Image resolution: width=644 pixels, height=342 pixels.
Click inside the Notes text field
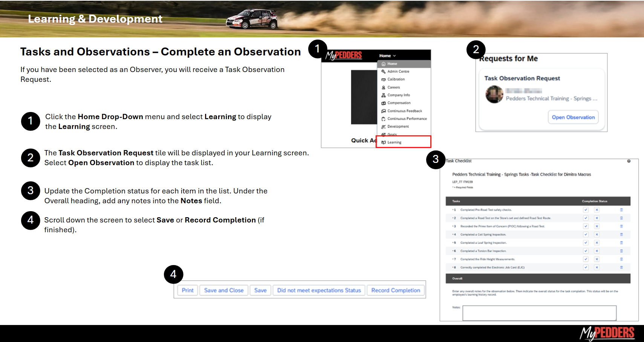pyautogui.click(x=539, y=313)
